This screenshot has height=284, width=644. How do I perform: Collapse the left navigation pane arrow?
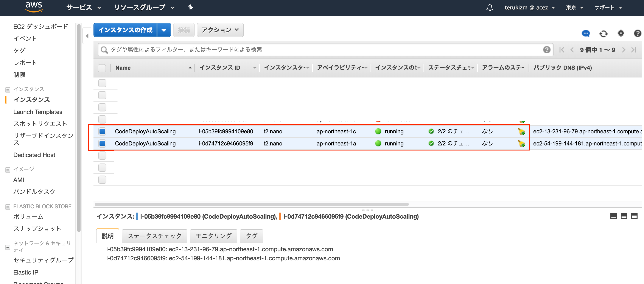[87, 36]
